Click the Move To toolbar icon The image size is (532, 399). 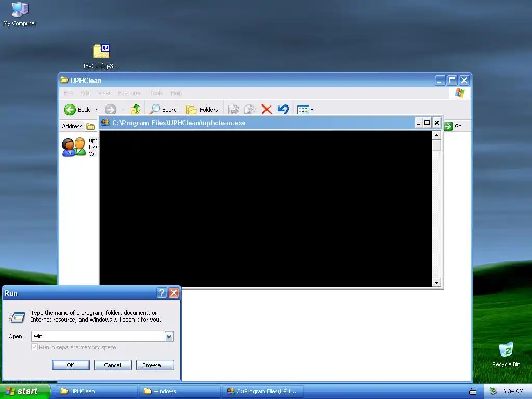[x=233, y=109]
